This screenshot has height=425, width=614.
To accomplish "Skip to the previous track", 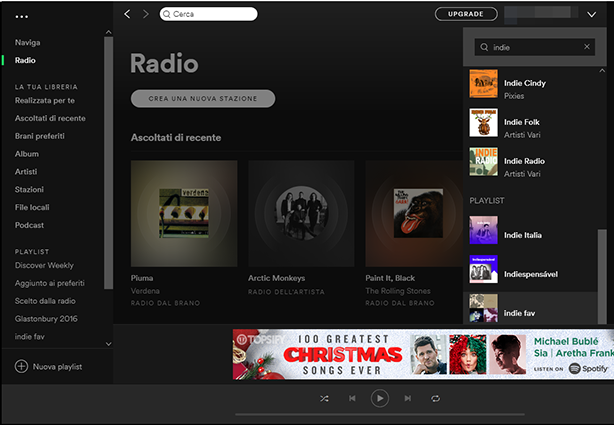I will 352,398.
